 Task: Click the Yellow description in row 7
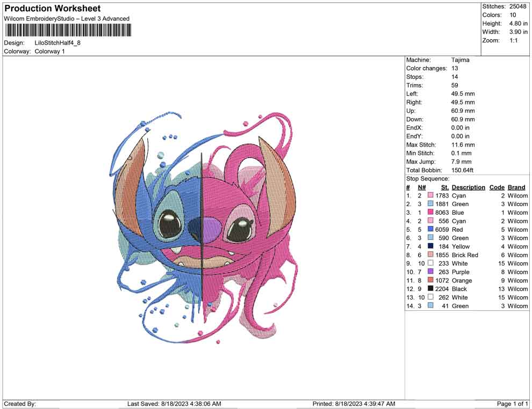[x=461, y=246]
